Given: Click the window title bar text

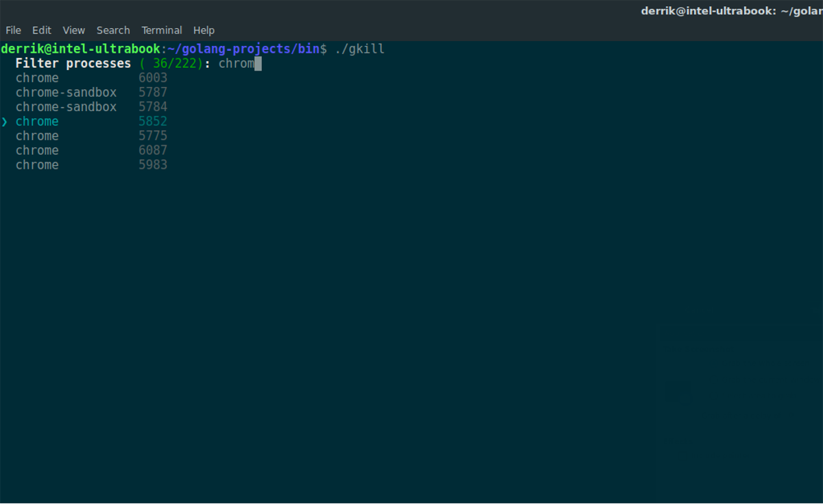Looking at the screenshot, I should [731, 11].
